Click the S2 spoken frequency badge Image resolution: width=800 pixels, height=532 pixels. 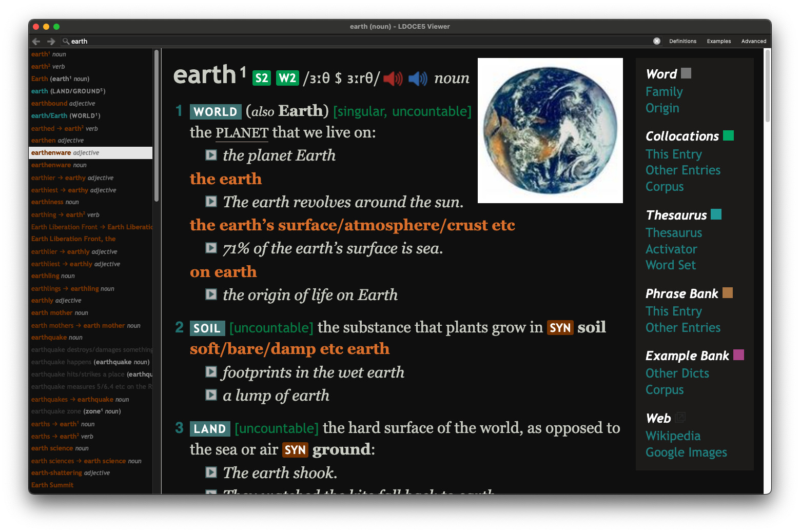pyautogui.click(x=262, y=78)
